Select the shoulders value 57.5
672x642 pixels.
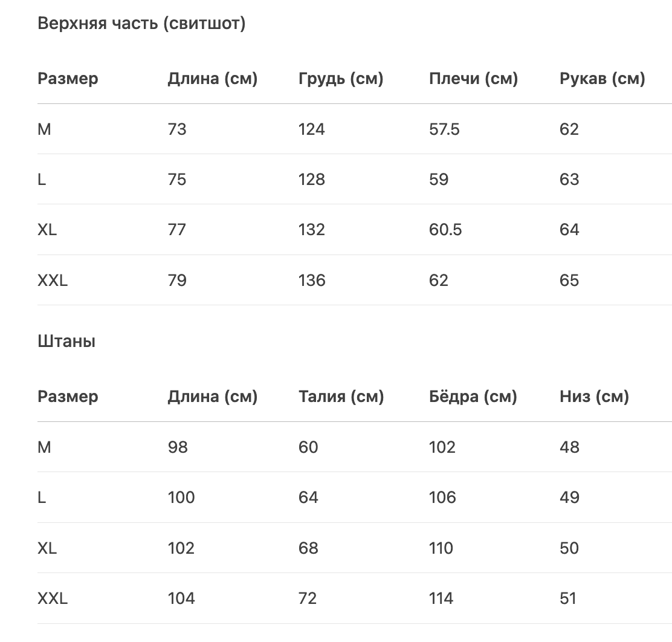(444, 129)
